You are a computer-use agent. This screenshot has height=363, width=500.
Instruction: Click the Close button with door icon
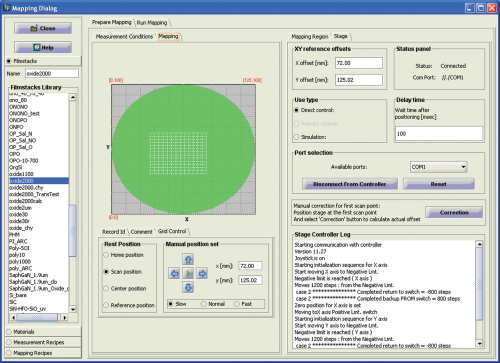43,28
